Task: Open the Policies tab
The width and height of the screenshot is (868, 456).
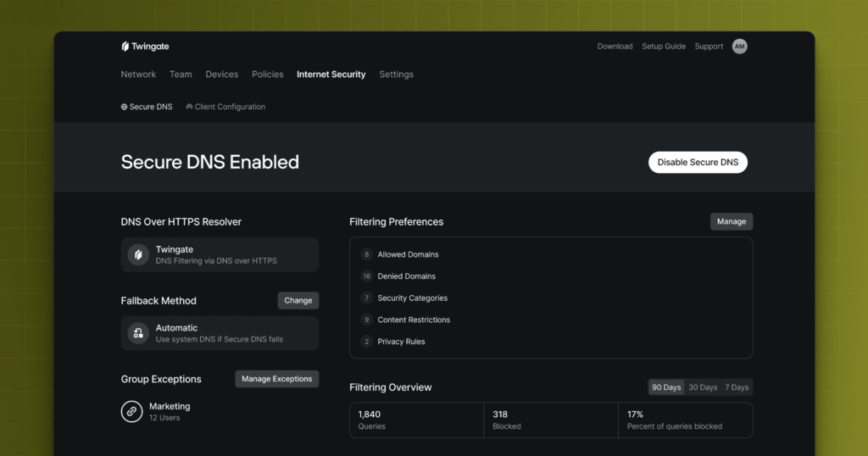Action: click(267, 74)
